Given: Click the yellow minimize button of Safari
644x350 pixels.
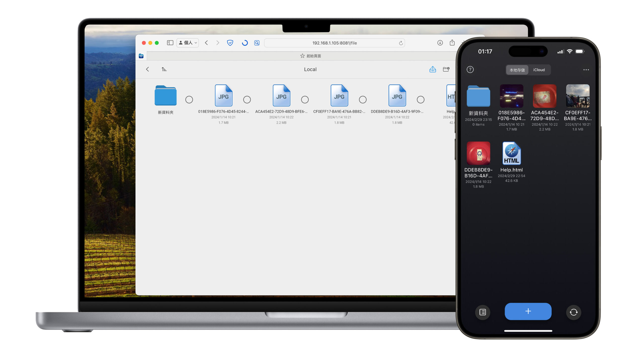Looking at the screenshot, I should tap(150, 43).
